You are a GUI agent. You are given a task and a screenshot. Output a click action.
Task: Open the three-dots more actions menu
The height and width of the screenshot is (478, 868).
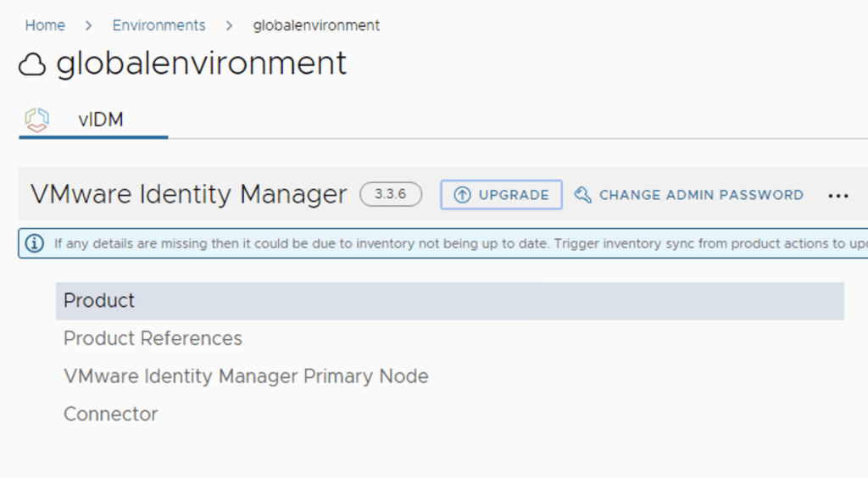838,196
